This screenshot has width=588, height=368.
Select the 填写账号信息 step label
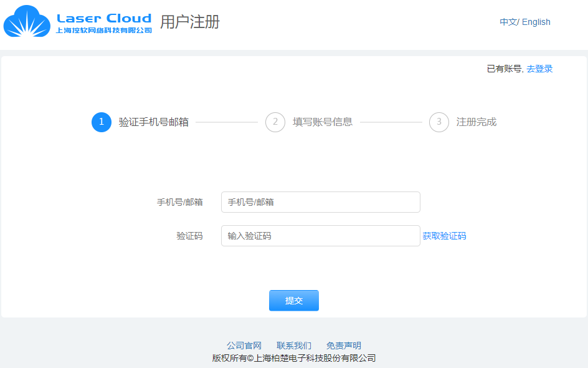point(323,122)
